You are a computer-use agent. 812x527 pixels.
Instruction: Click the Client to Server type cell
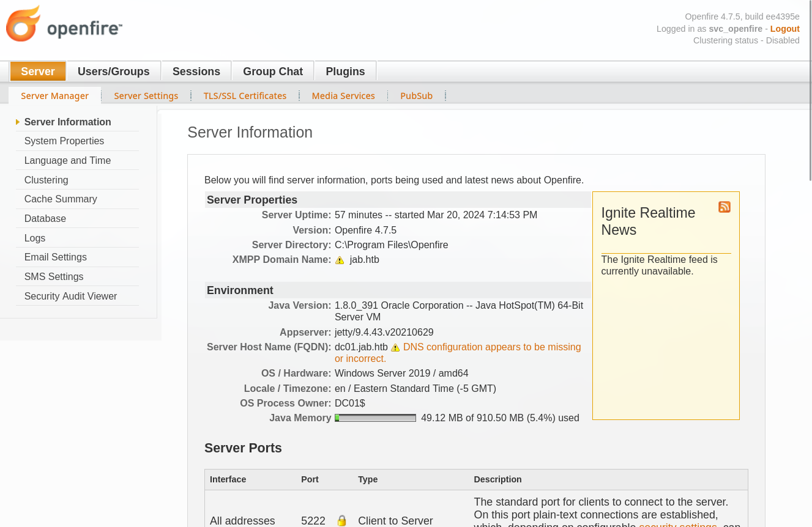pos(395,521)
